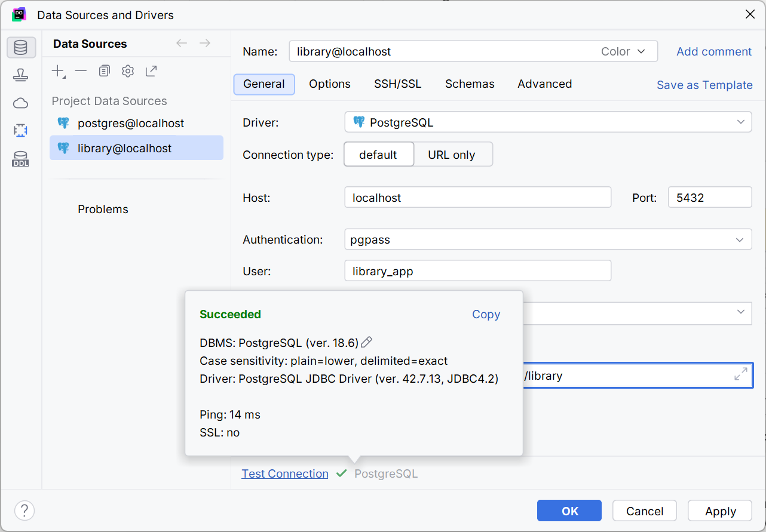The height and width of the screenshot is (532, 766).
Task: Switch to the Advanced tab
Action: [545, 84]
